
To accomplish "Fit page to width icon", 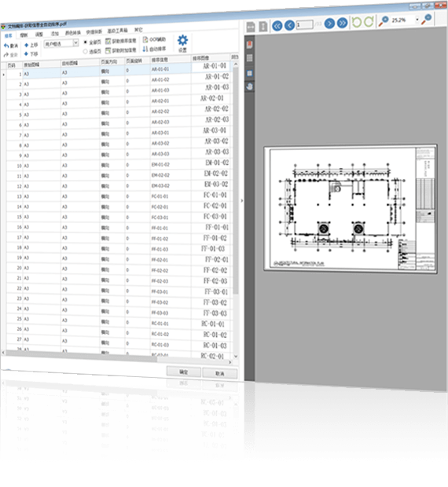I will tap(251, 27).
